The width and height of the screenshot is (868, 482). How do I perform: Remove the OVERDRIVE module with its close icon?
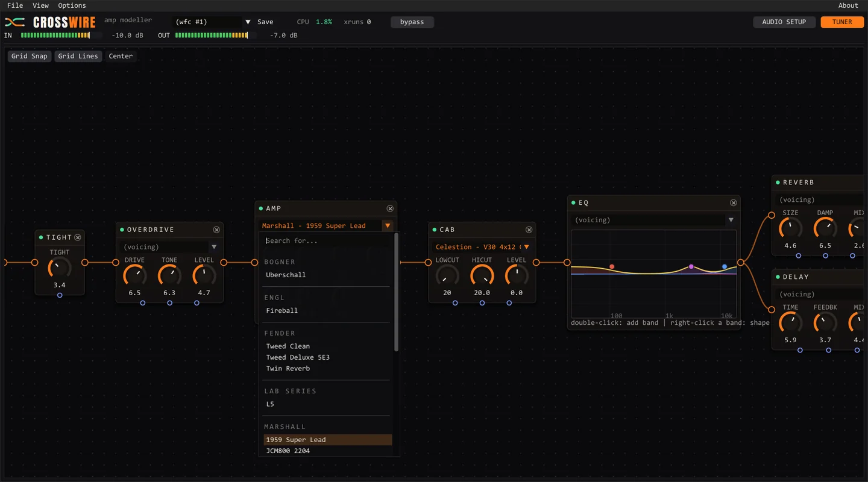click(x=216, y=230)
